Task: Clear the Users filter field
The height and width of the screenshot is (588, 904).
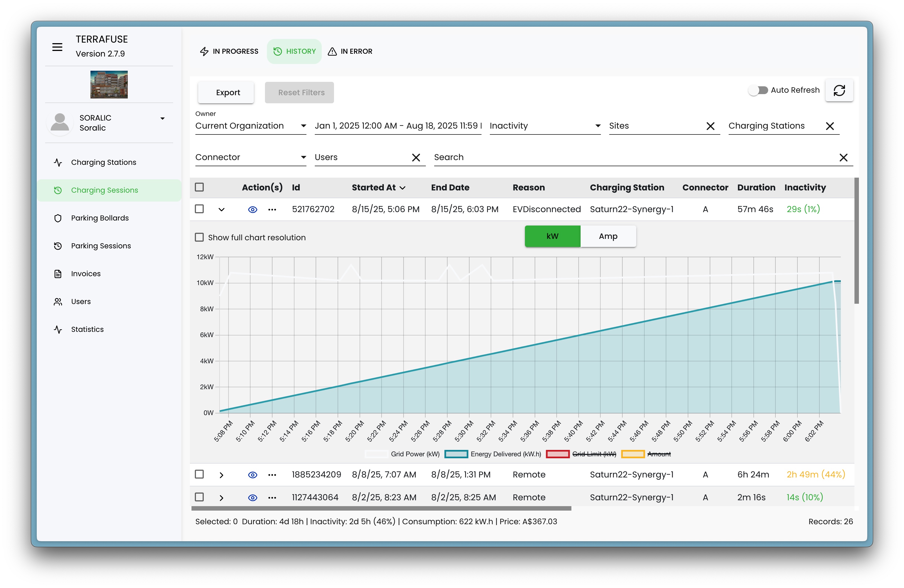Action: pyautogui.click(x=416, y=158)
